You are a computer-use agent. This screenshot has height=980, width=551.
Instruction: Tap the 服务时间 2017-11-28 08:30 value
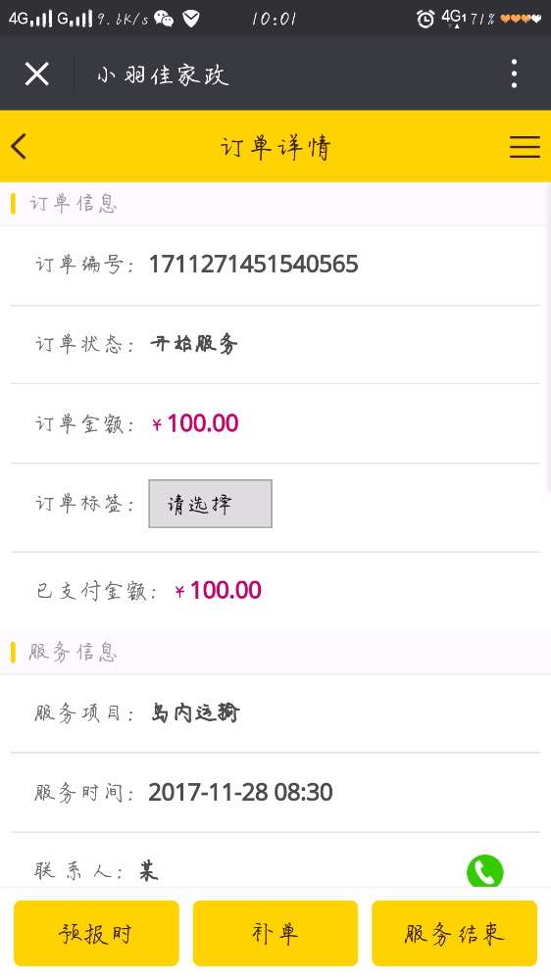(241, 793)
